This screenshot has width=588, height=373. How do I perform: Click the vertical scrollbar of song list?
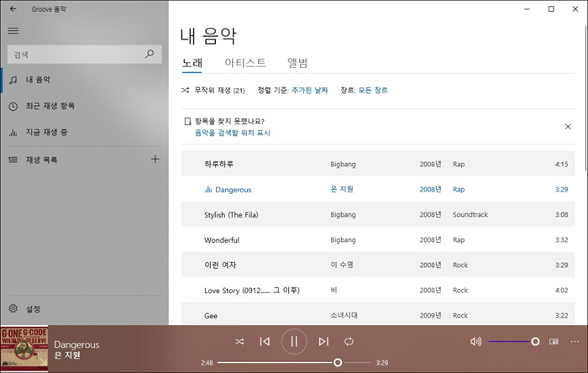click(585, 97)
